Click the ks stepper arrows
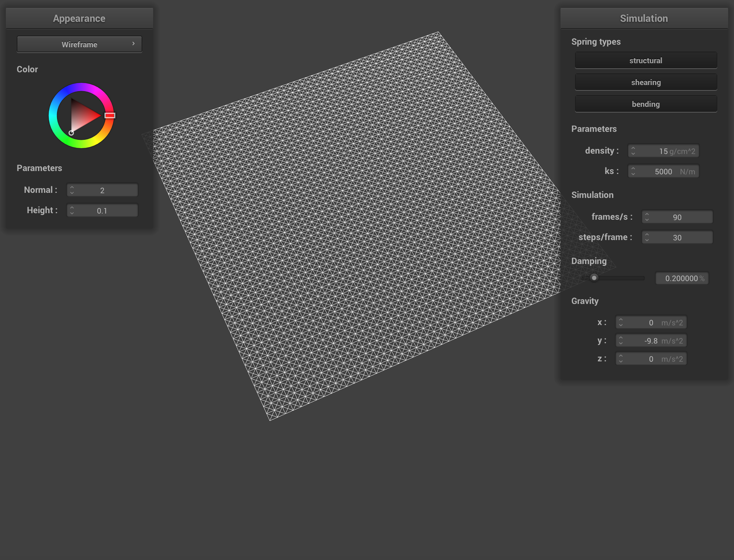This screenshot has width=734, height=560. pyautogui.click(x=633, y=171)
